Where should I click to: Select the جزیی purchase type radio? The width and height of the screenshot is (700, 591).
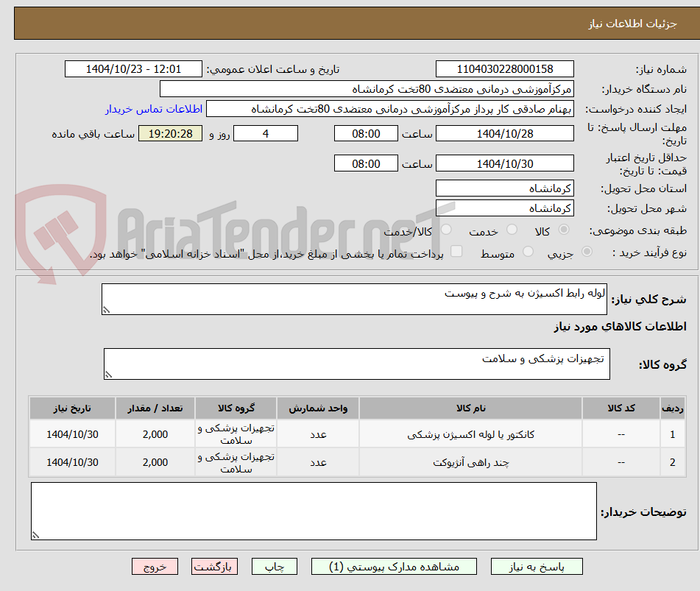click(x=587, y=252)
